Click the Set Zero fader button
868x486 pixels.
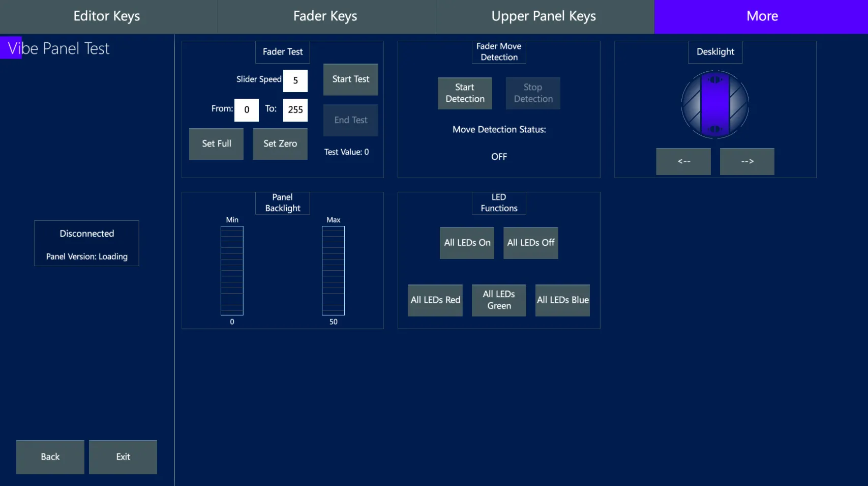pyautogui.click(x=280, y=144)
